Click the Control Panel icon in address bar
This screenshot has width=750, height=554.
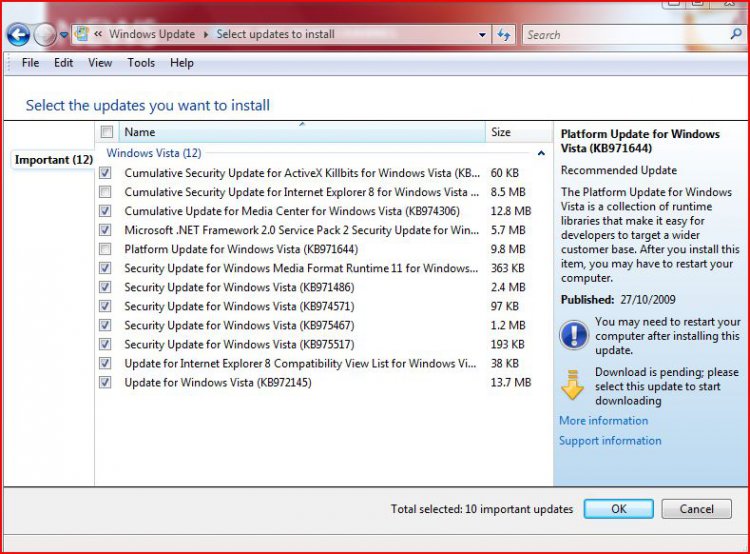pyautogui.click(x=82, y=34)
